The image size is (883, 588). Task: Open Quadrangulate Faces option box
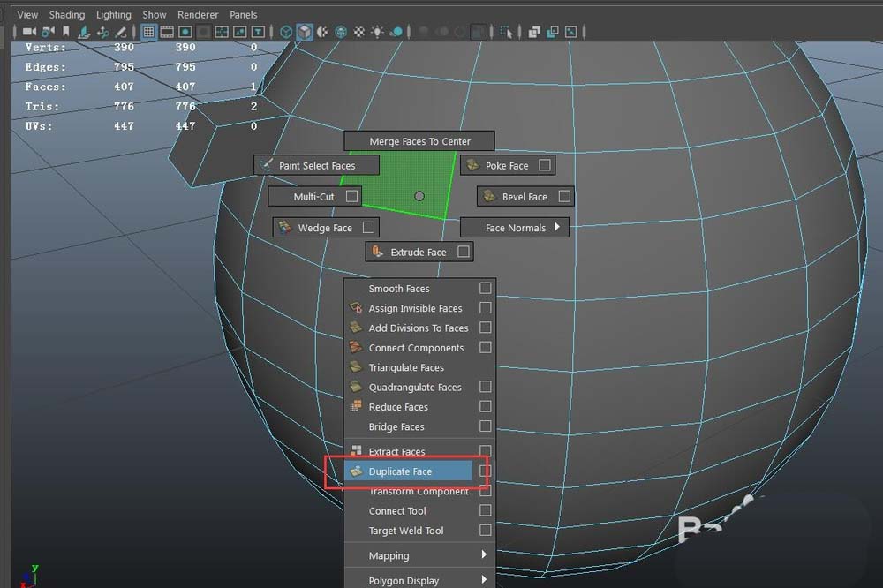tap(485, 387)
